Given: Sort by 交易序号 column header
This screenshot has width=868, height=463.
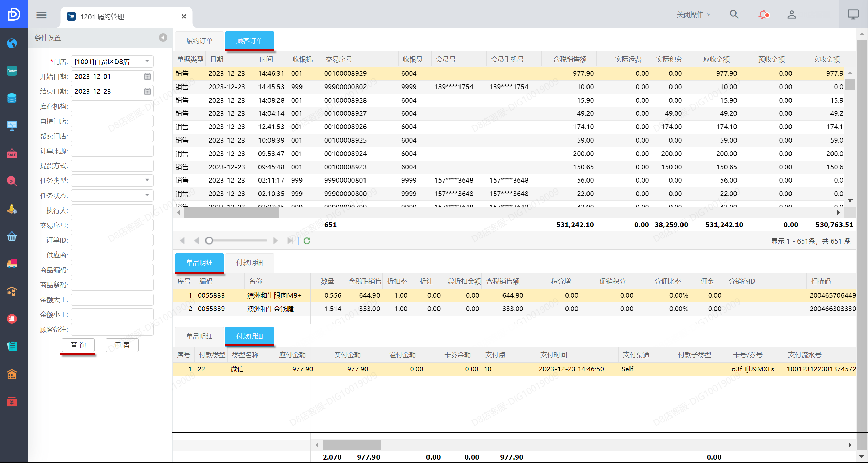Looking at the screenshot, I should (x=360, y=59).
